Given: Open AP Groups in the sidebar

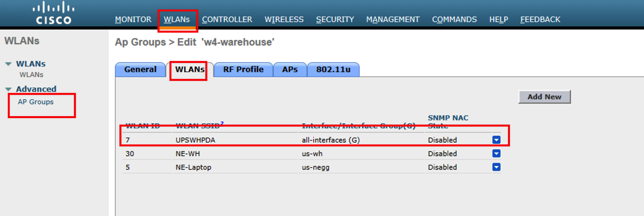Looking at the screenshot, I should [x=36, y=102].
